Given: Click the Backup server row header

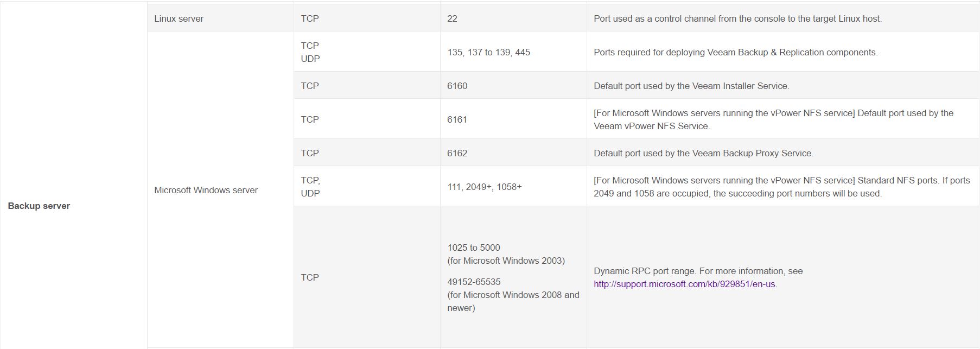Looking at the screenshot, I should click(x=39, y=206).
